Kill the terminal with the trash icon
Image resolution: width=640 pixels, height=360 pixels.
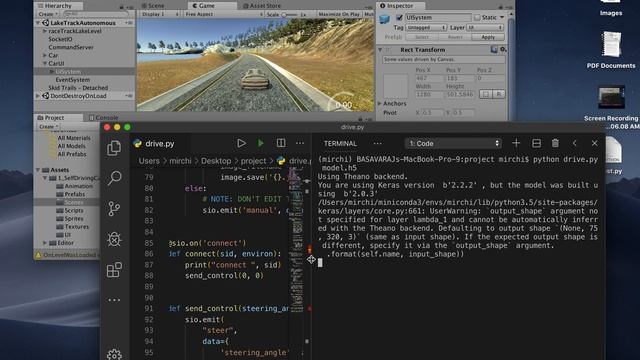tap(555, 143)
